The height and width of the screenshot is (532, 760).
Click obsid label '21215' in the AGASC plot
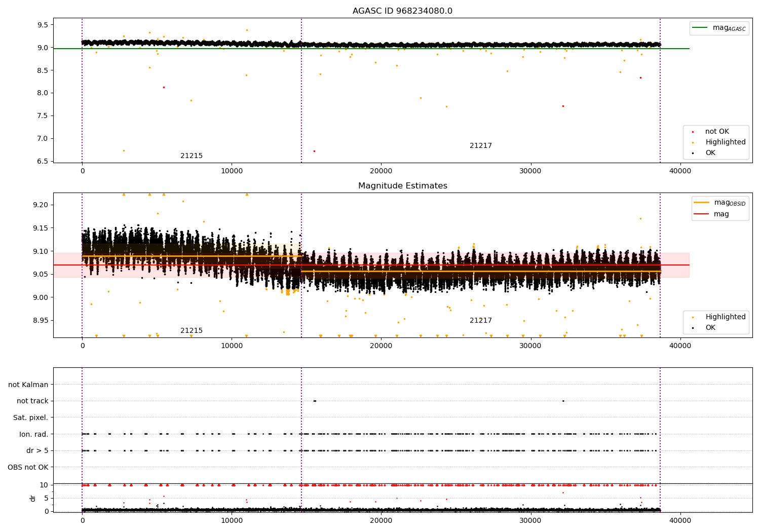[192, 156]
